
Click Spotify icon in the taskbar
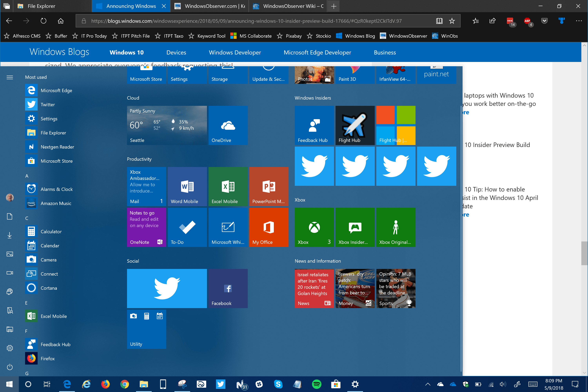pyautogui.click(x=317, y=384)
